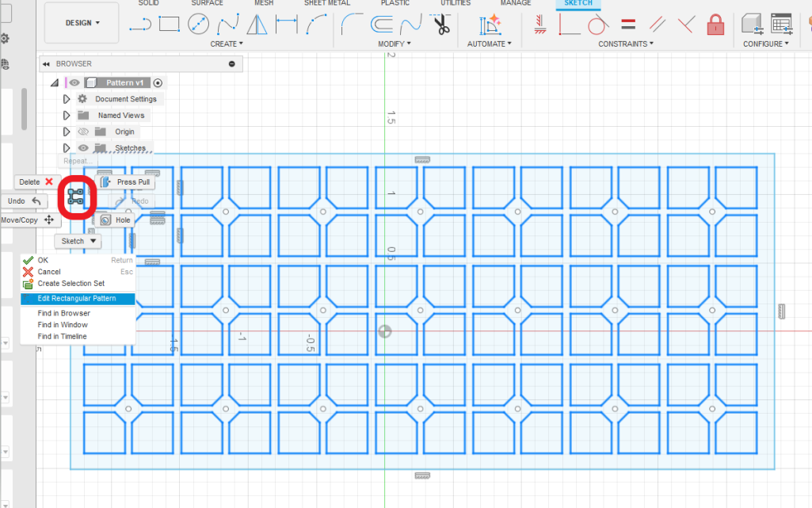Open the CONFIGURE dropdown menu
Viewport: 812px width, 508px height.
pos(765,44)
